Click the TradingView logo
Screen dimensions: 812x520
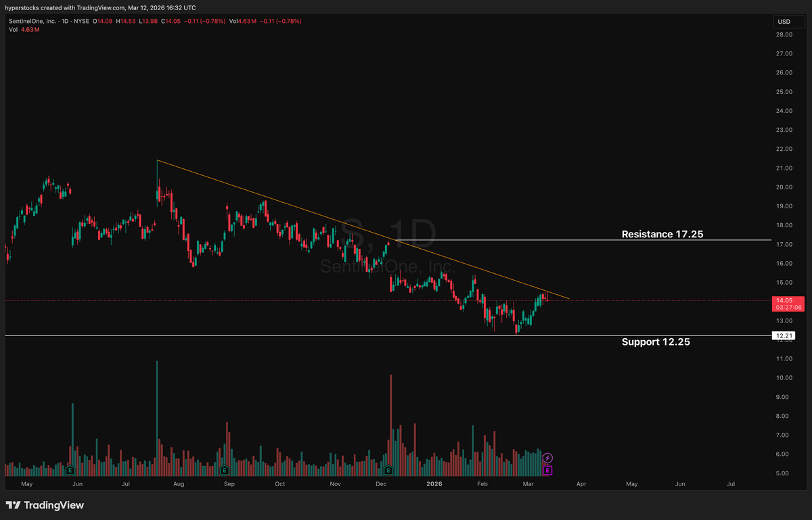coord(45,505)
